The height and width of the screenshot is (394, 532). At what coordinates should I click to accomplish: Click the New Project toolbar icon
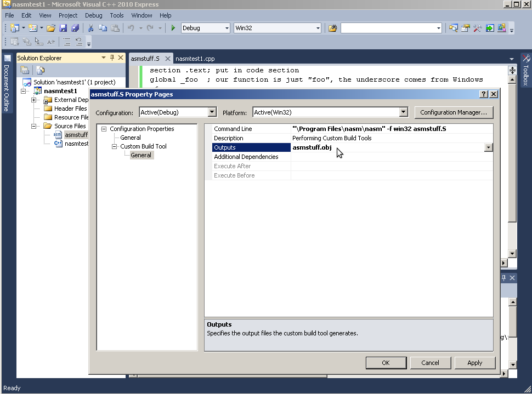click(15, 28)
